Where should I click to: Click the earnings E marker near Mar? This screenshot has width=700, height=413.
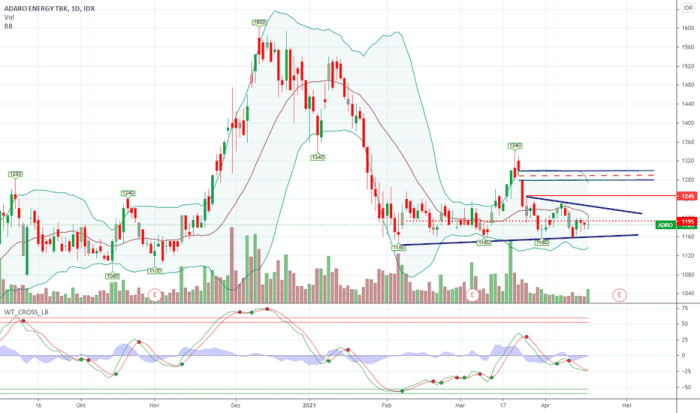(x=472, y=295)
